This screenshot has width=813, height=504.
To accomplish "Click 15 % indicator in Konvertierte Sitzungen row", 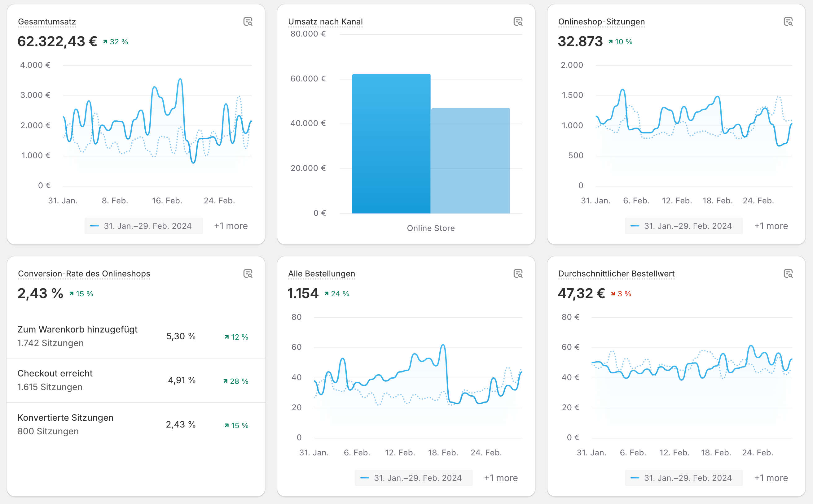I will pyautogui.click(x=236, y=426).
